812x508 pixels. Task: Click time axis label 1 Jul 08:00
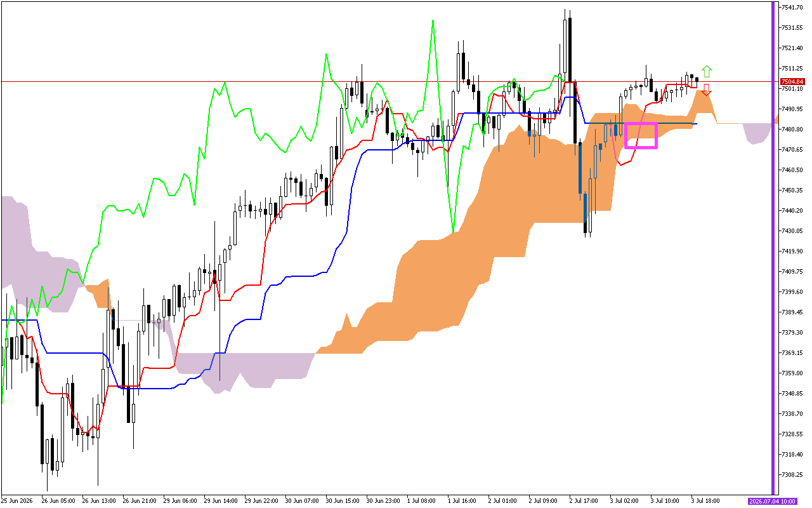pyautogui.click(x=421, y=501)
